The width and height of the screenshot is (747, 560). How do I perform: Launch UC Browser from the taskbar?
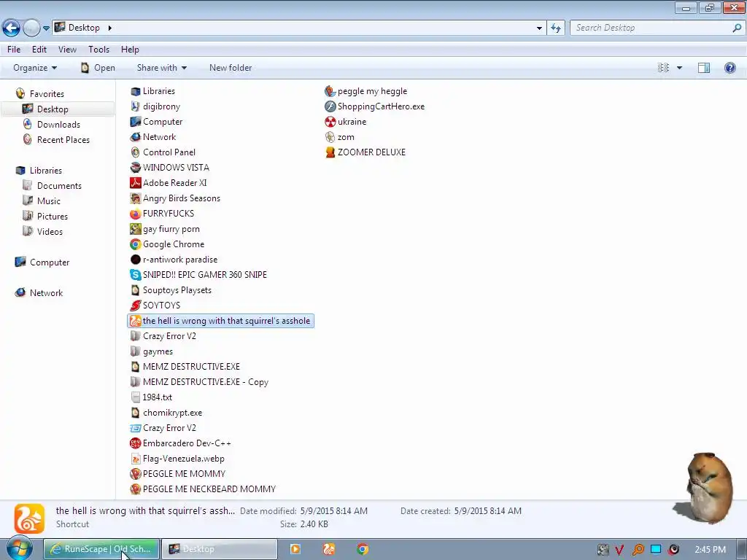pos(329,549)
